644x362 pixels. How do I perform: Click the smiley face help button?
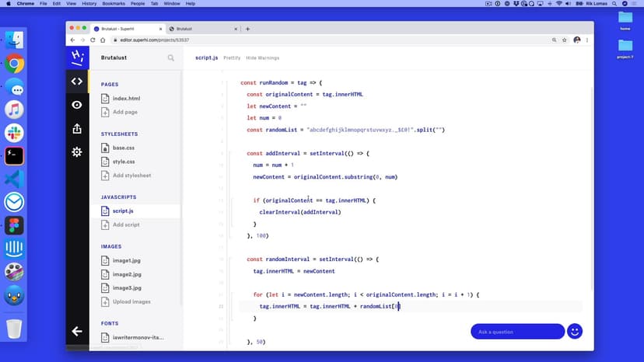pyautogui.click(x=575, y=332)
